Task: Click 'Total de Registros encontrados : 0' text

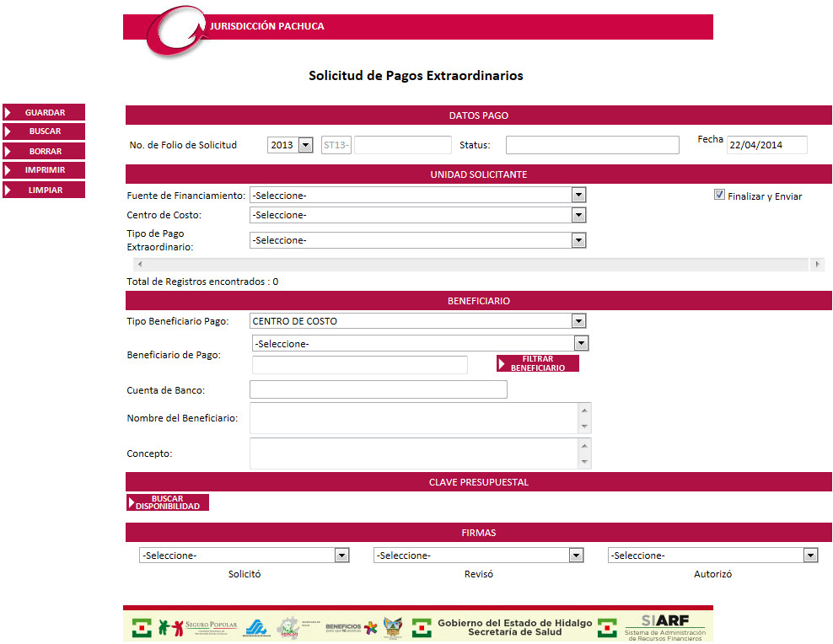Action: (x=202, y=282)
